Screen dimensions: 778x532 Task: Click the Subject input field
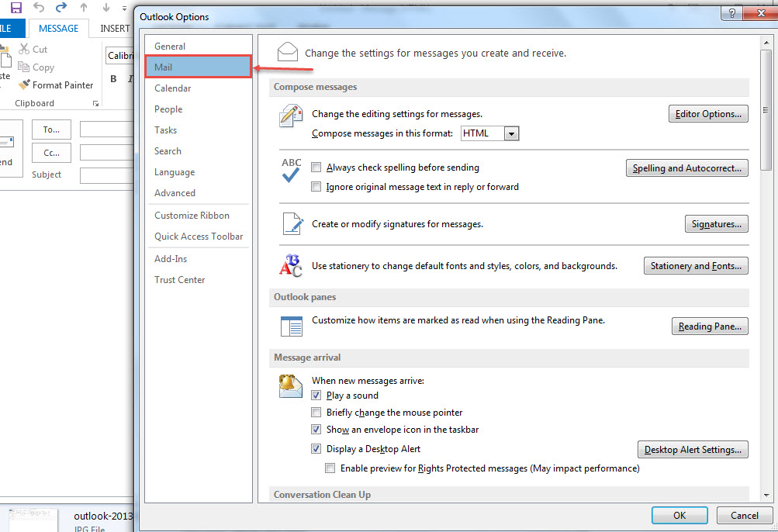(x=107, y=175)
